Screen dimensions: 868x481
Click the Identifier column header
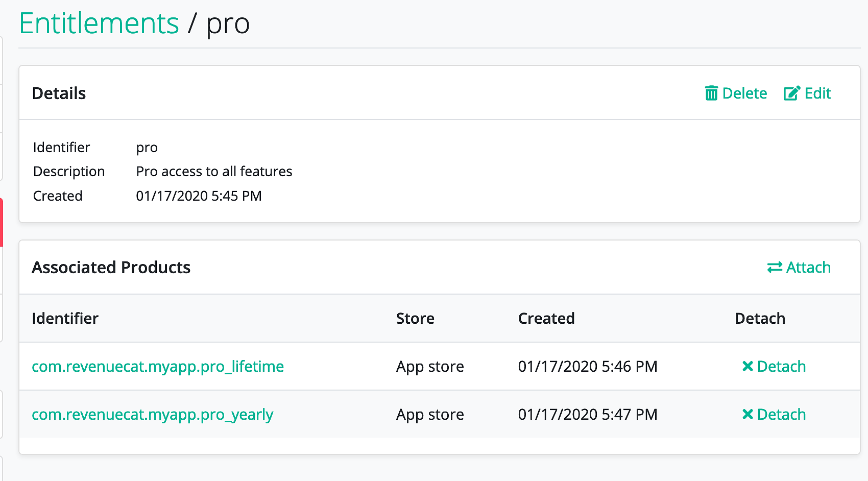point(65,319)
